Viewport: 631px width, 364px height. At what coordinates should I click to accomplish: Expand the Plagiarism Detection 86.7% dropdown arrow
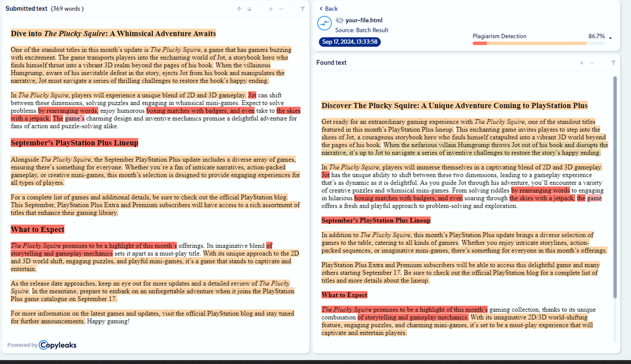pyautogui.click(x=610, y=37)
